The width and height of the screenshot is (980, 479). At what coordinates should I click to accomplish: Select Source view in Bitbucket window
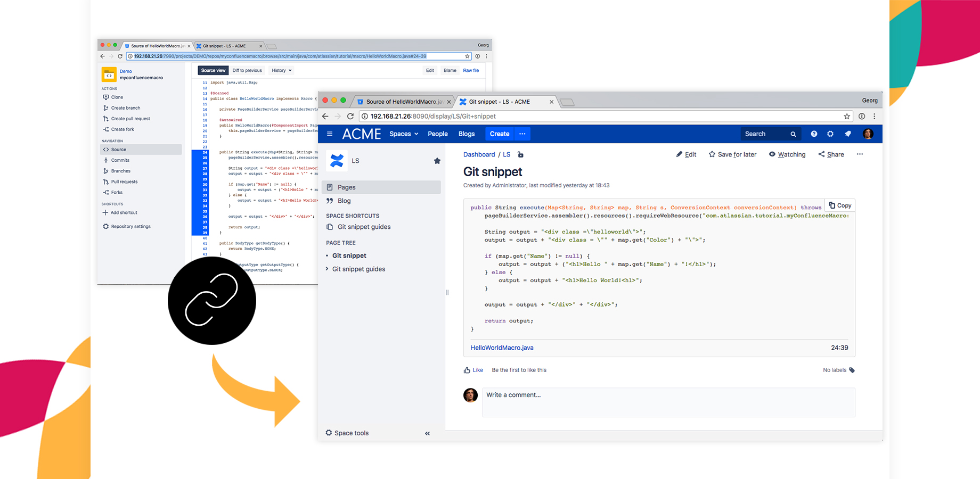pyautogui.click(x=213, y=70)
